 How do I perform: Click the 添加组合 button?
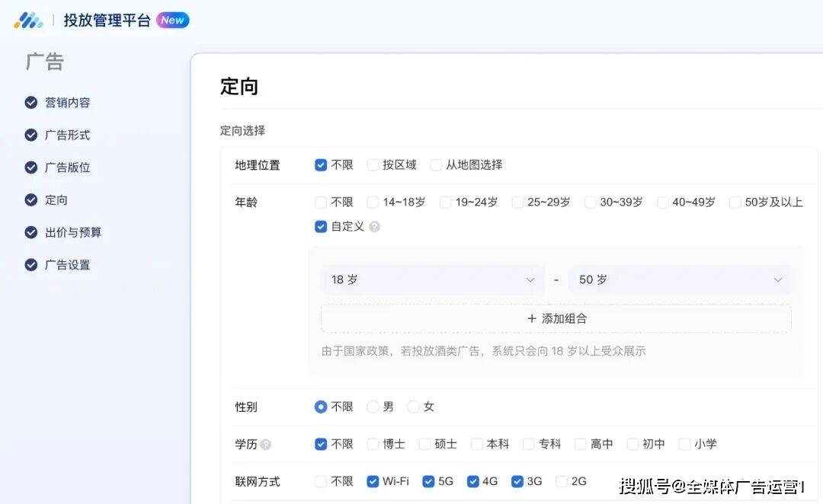tap(556, 319)
